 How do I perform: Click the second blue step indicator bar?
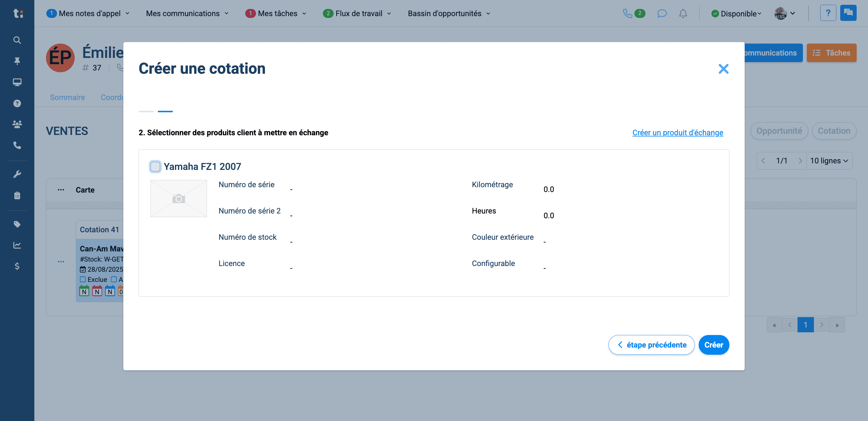pyautogui.click(x=165, y=111)
